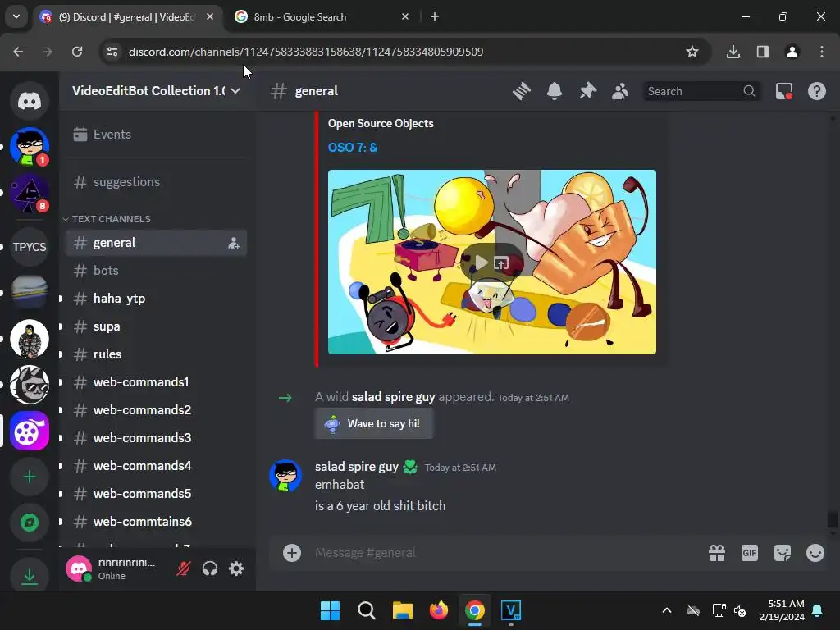Open the suggestions channel
840x630 pixels.
click(x=156, y=182)
